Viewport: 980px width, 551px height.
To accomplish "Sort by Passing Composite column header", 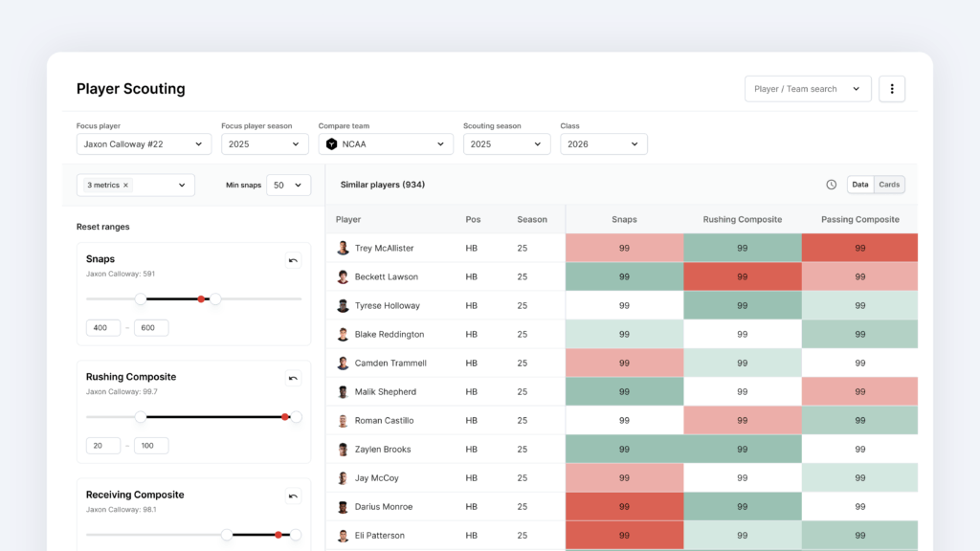I will coord(859,219).
